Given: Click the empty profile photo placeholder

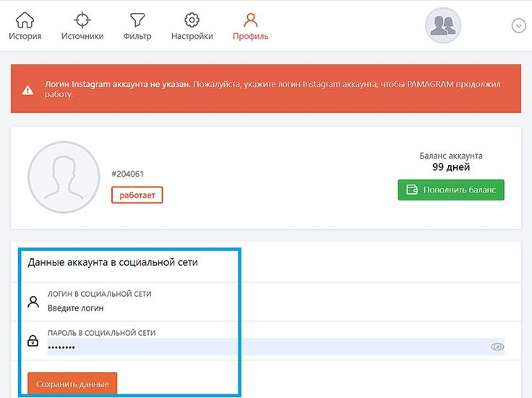Looking at the screenshot, I should [64, 177].
